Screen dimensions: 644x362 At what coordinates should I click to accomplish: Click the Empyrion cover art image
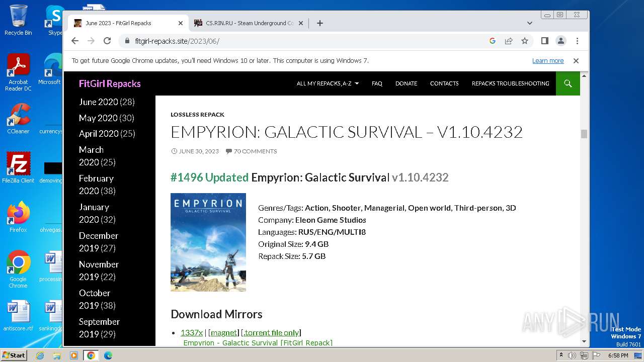(x=208, y=242)
